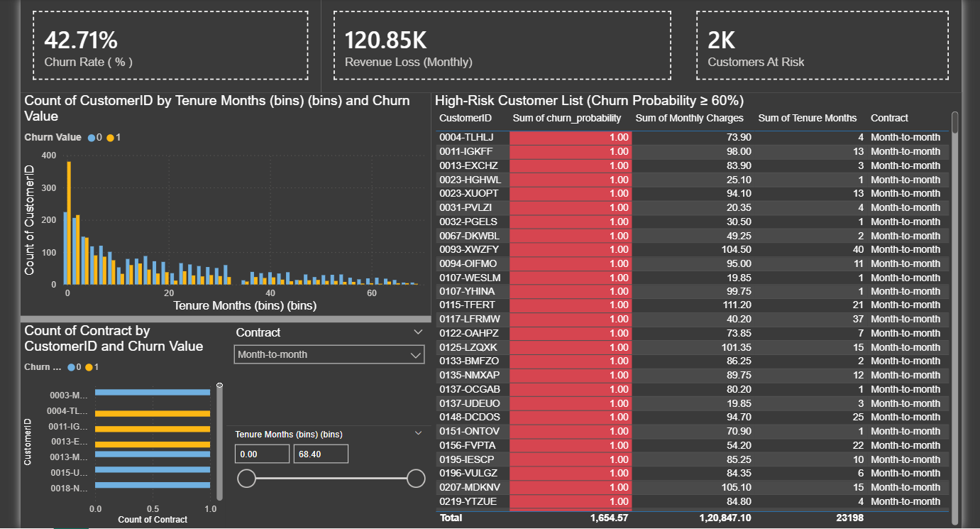
Task: Select the Churn Rate ( % ) KPI card
Action: tap(170, 45)
